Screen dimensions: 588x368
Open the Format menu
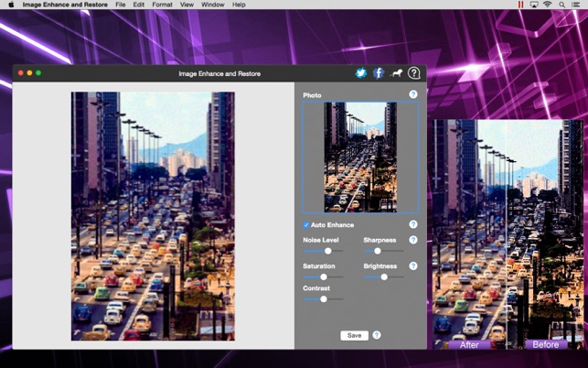pos(162,5)
